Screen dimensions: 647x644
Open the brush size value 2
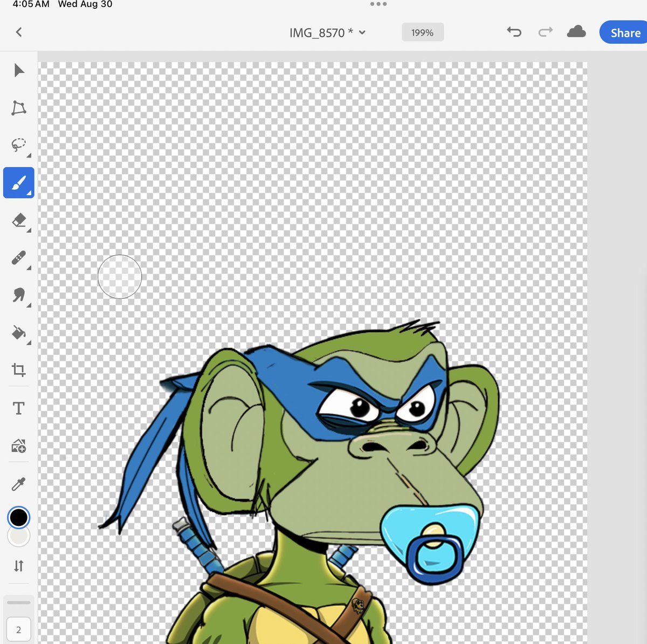pyautogui.click(x=19, y=629)
